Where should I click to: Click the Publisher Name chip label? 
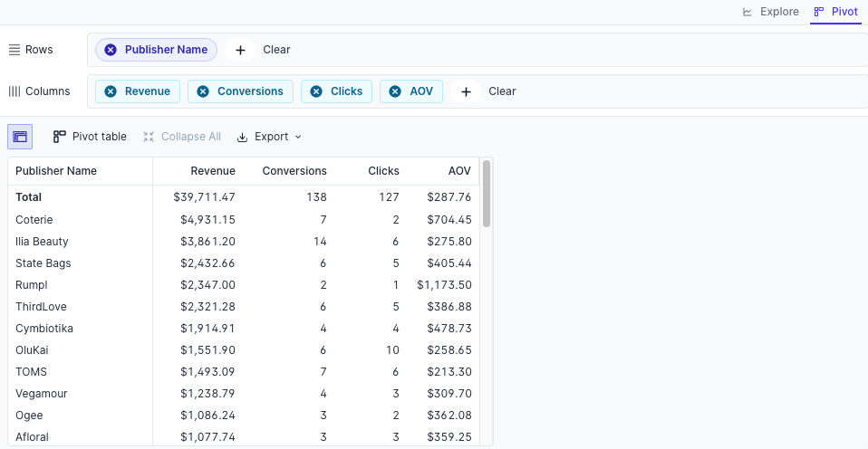(166, 50)
